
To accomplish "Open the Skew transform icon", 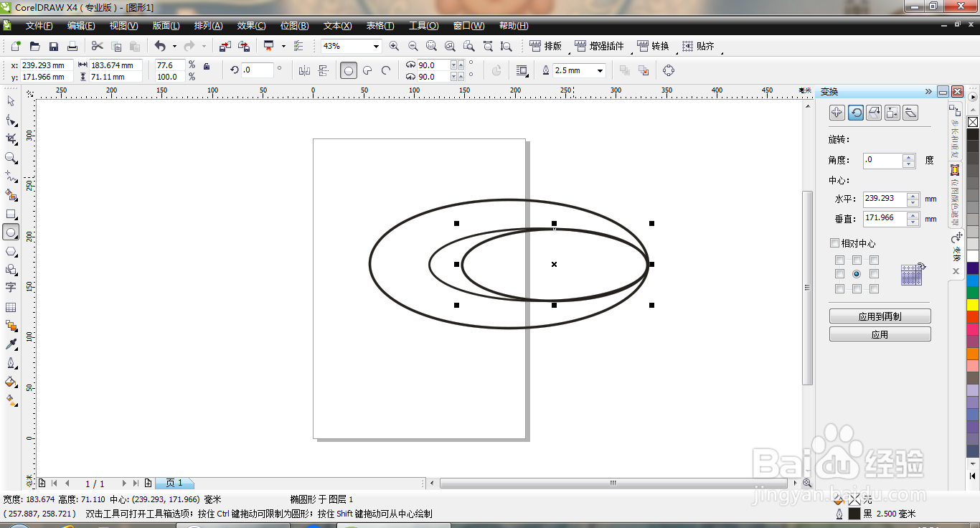I will [x=911, y=113].
